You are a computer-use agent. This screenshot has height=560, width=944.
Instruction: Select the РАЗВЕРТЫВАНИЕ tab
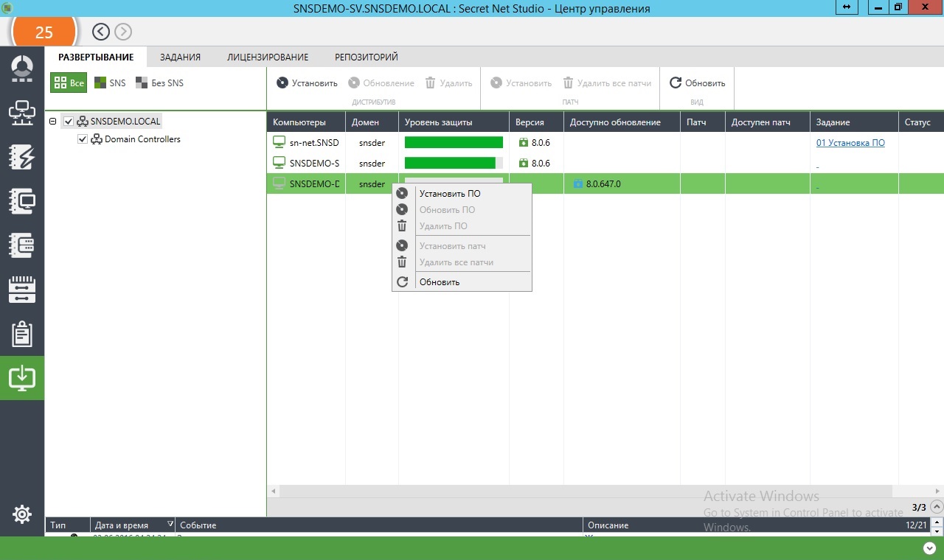click(x=96, y=57)
